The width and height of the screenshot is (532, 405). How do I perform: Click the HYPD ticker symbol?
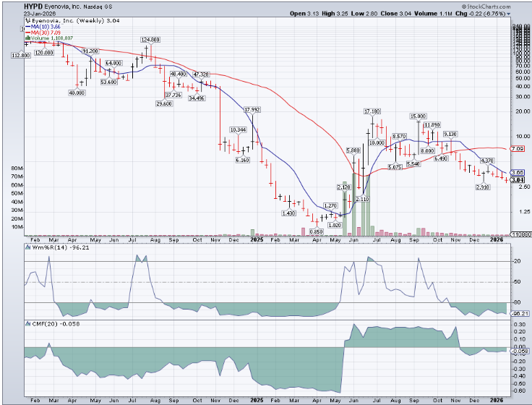32,7
